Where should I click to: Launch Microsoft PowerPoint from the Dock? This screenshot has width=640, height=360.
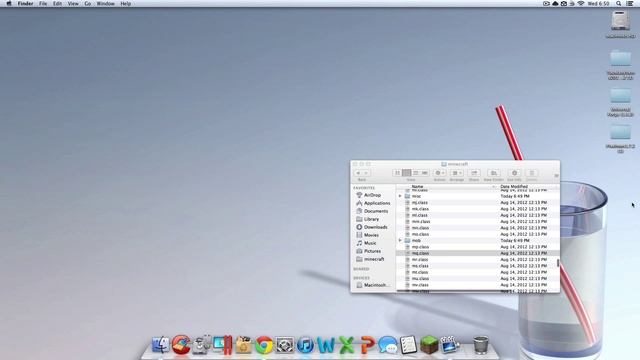click(367, 345)
